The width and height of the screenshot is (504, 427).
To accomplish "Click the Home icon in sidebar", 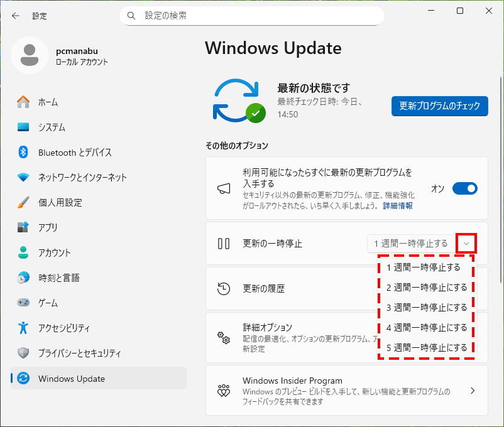I will [23, 102].
